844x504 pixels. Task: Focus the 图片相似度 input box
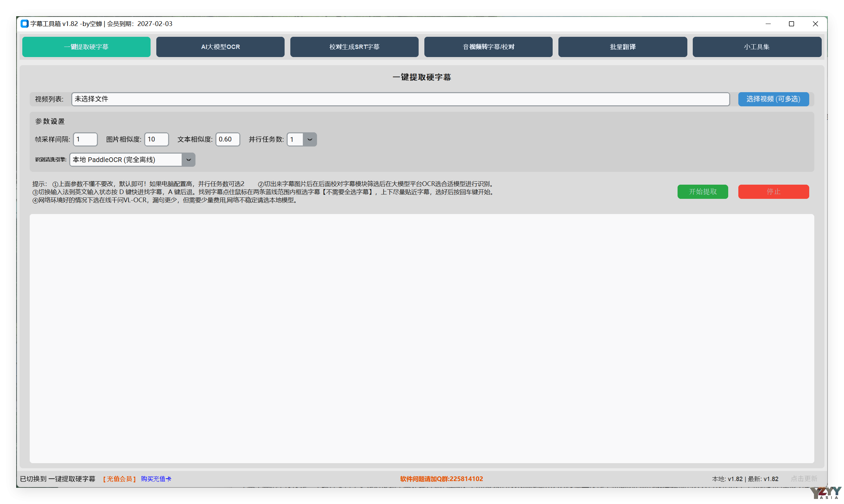pyautogui.click(x=157, y=139)
